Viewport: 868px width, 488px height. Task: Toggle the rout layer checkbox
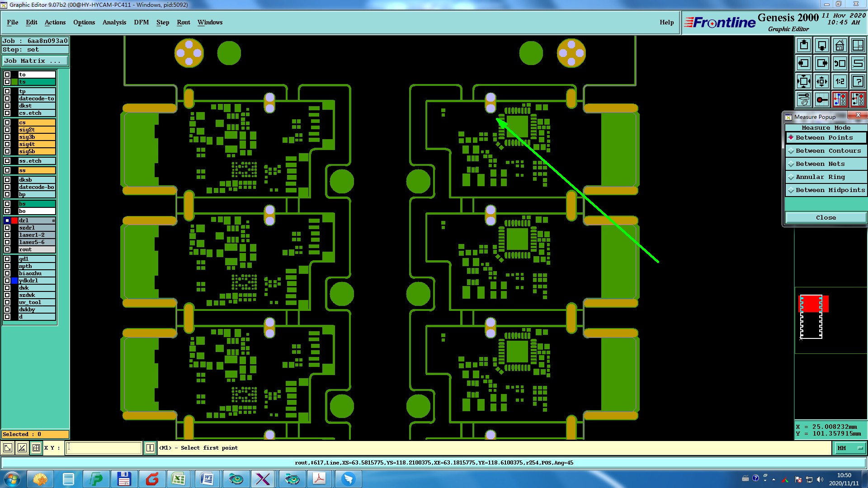click(7, 249)
